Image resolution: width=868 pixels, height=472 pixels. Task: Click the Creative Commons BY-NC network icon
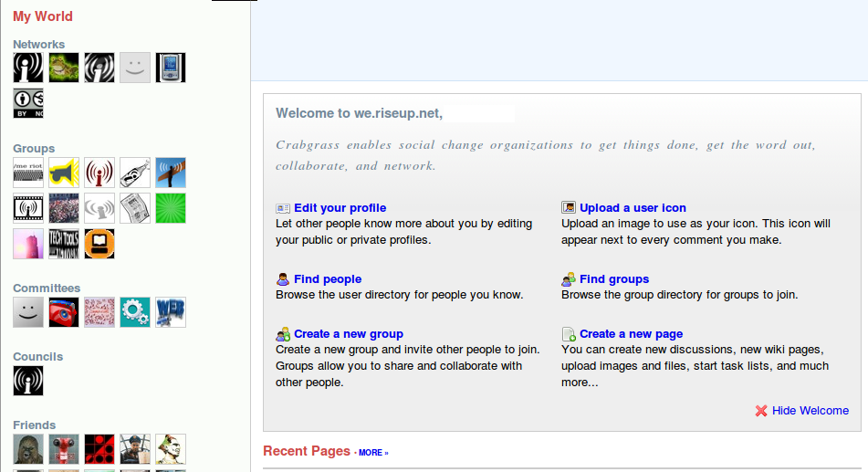click(x=28, y=103)
